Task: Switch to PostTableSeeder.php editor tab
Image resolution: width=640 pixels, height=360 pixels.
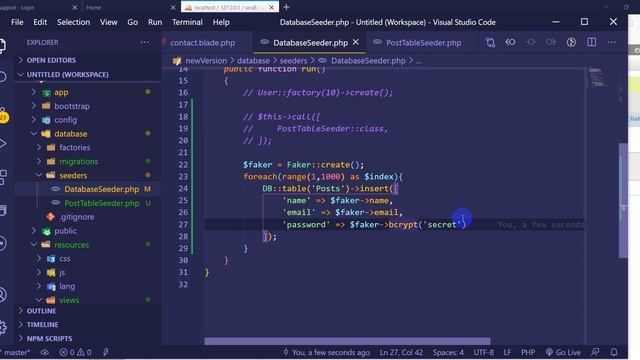Action: (x=423, y=42)
